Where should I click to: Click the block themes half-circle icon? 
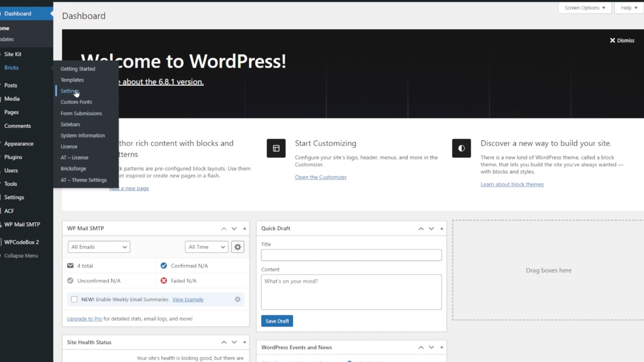(x=461, y=148)
